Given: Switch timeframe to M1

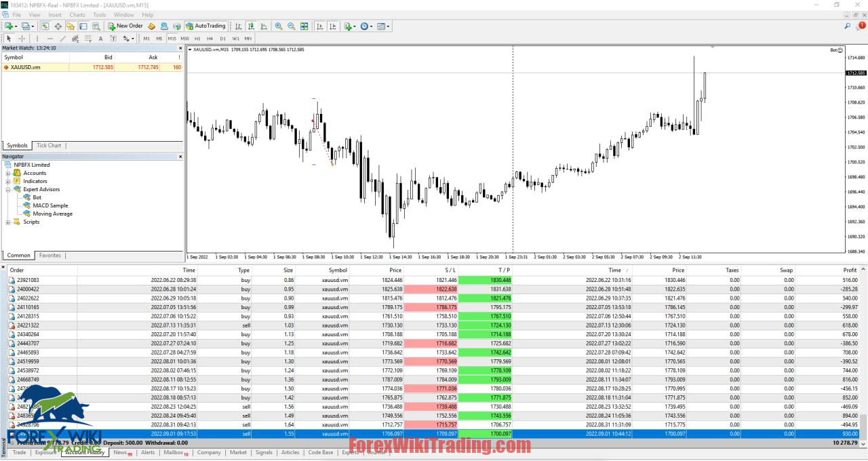Looking at the screenshot, I should coord(146,39).
